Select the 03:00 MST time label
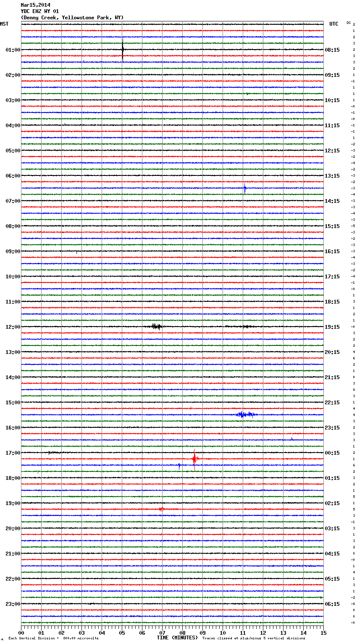 (13, 100)
